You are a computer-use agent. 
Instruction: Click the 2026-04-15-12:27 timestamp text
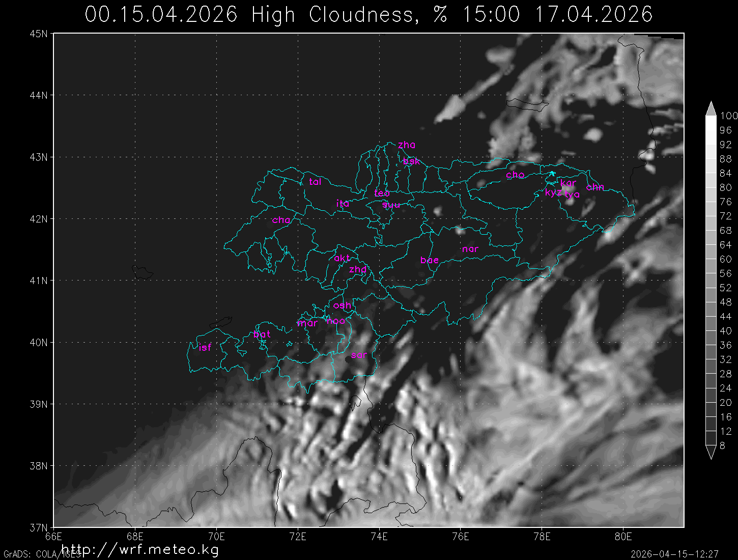674,554
